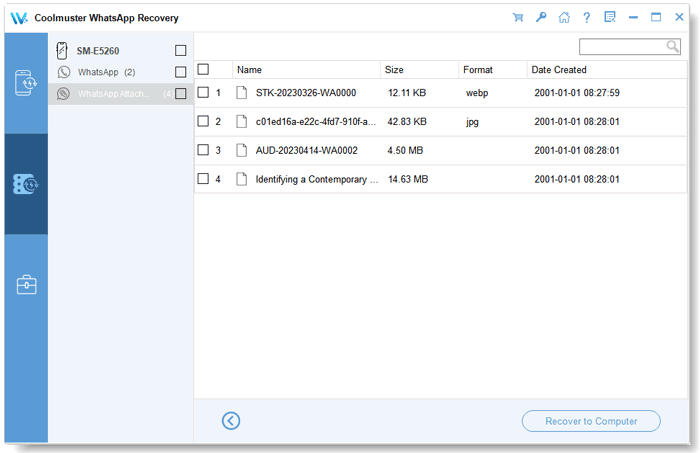Click the webp format cell
700x453 pixels.
click(x=477, y=93)
